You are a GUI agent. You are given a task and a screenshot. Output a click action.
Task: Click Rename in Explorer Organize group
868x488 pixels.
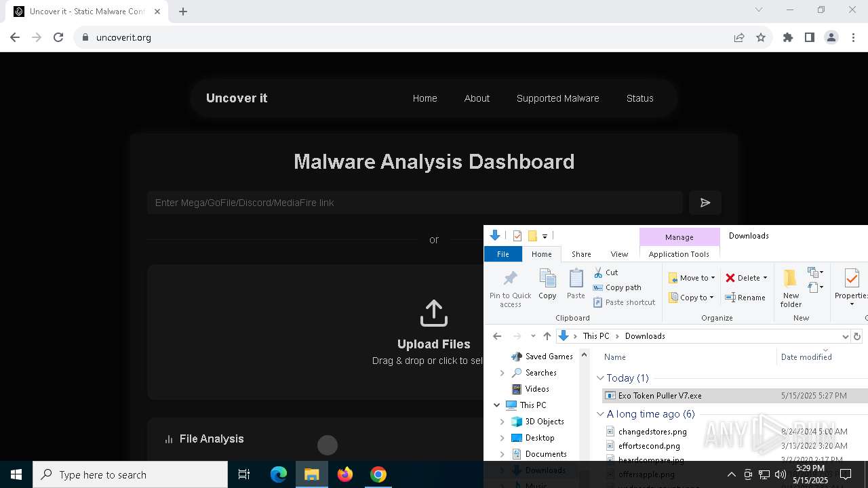745,298
